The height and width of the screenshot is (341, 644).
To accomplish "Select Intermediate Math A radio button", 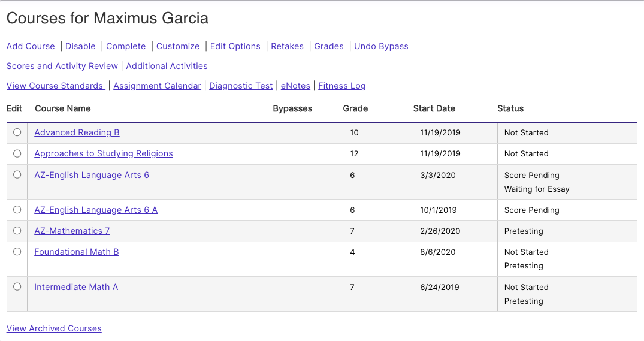I will tap(17, 287).
